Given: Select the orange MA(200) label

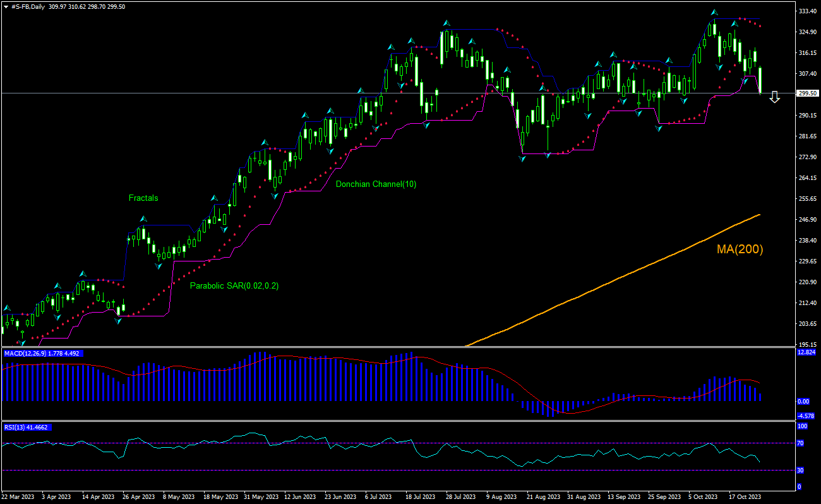Looking at the screenshot, I should [x=740, y=249].
